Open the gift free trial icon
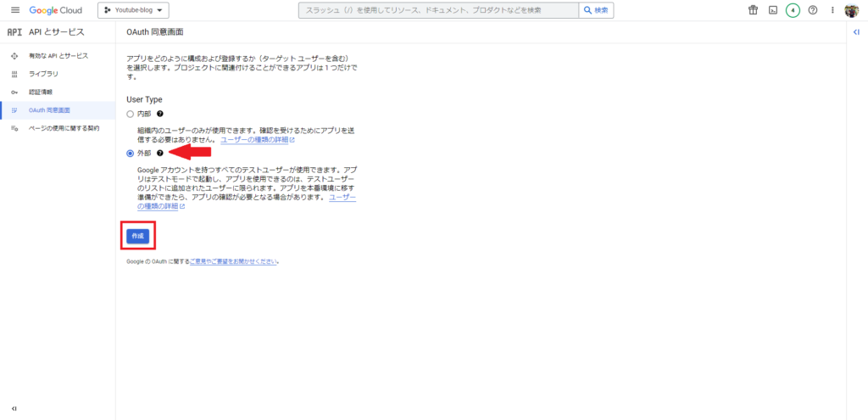The width and height of the screenshot is (868, 420). [x=753, y=10]
